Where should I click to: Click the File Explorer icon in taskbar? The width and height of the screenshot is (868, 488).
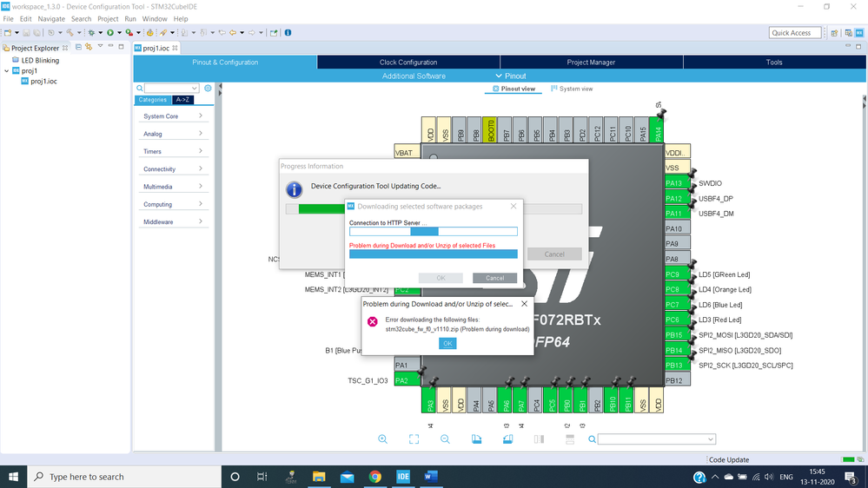point(319,477)
